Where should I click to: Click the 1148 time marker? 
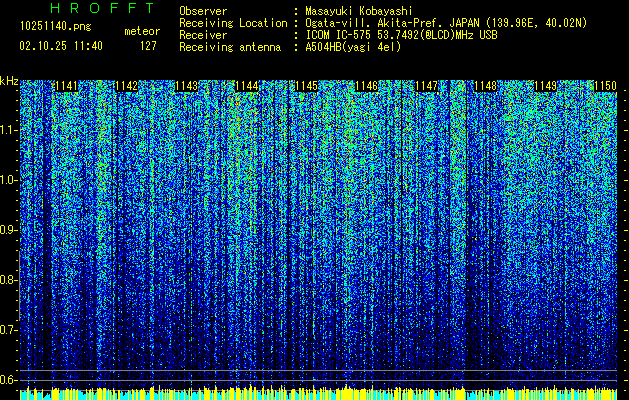point(485,86)
